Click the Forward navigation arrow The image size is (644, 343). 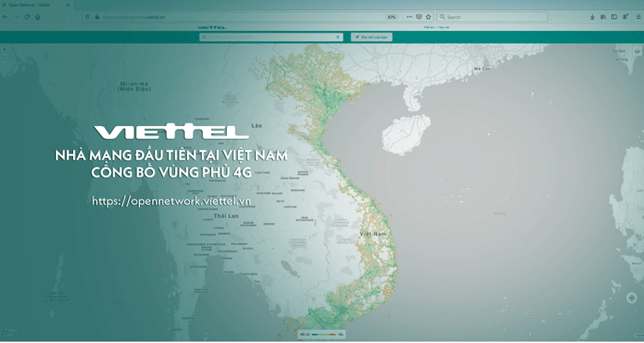click(16, 17)
